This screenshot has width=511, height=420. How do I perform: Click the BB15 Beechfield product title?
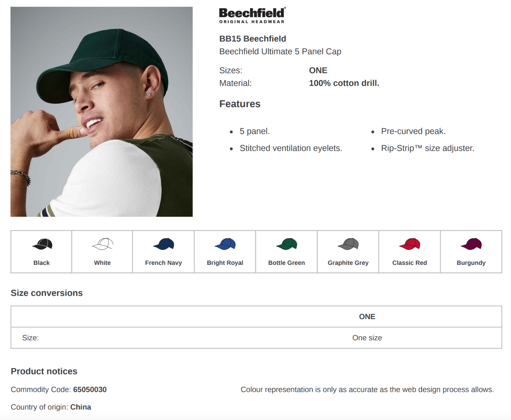coord(253,39)
